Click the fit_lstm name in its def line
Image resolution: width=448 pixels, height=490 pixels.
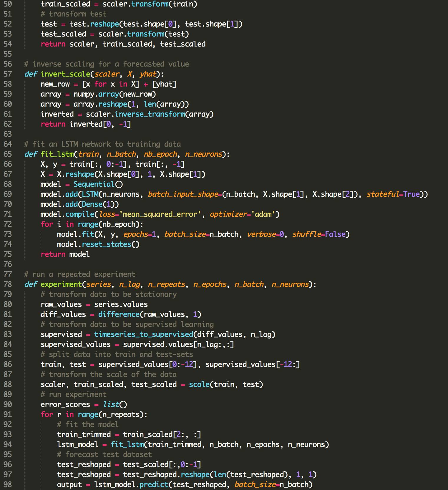coord(57,154)
